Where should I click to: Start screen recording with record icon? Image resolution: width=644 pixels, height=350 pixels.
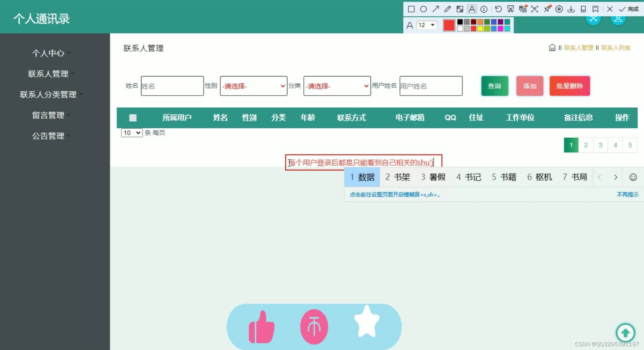pos(559,9)
